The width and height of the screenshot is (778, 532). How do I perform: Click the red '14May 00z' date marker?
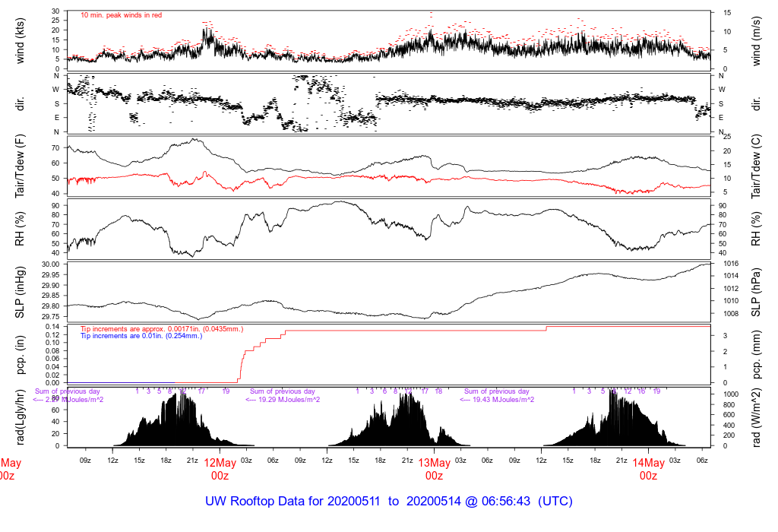[649, 469]
